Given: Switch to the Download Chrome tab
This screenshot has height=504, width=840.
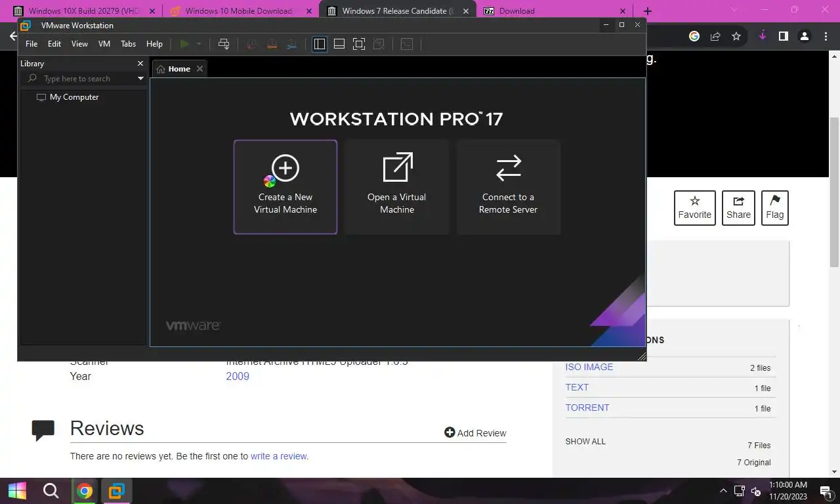Looking at the screenshot, I should (x=555, y=11).
